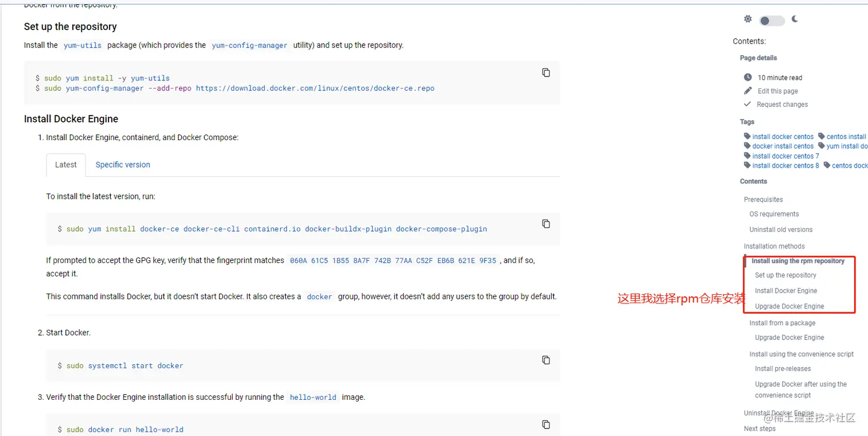Click the tag icon before install docker centos 8

(747, 165)
